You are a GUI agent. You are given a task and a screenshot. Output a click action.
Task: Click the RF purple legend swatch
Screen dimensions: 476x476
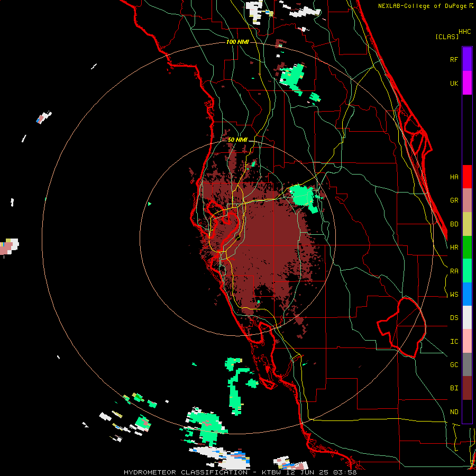click(x=467, y=59)
